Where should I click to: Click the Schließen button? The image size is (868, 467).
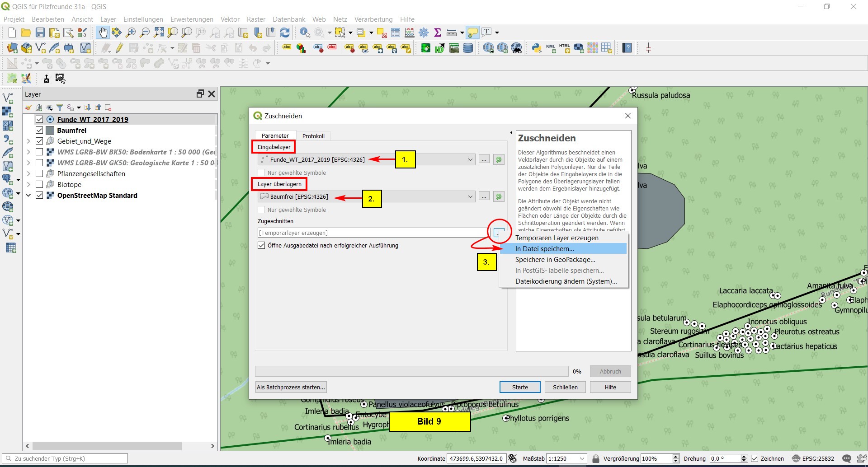[565, 387]
